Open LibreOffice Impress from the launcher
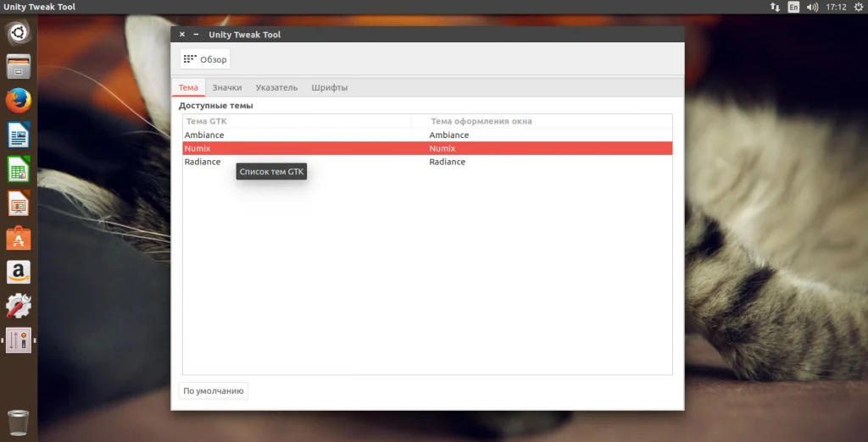Image resolution: width=868 pixels, height=442 pixels. (19, 203)
